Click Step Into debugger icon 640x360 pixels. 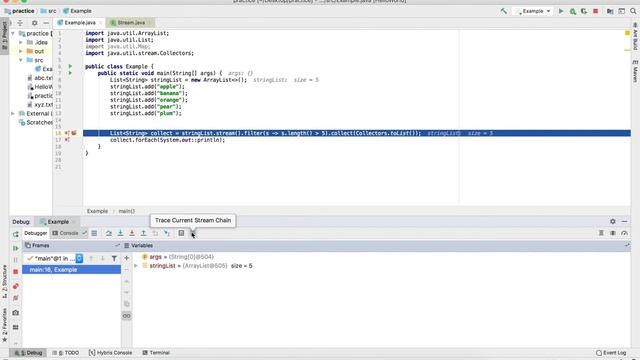click(120, 233)
